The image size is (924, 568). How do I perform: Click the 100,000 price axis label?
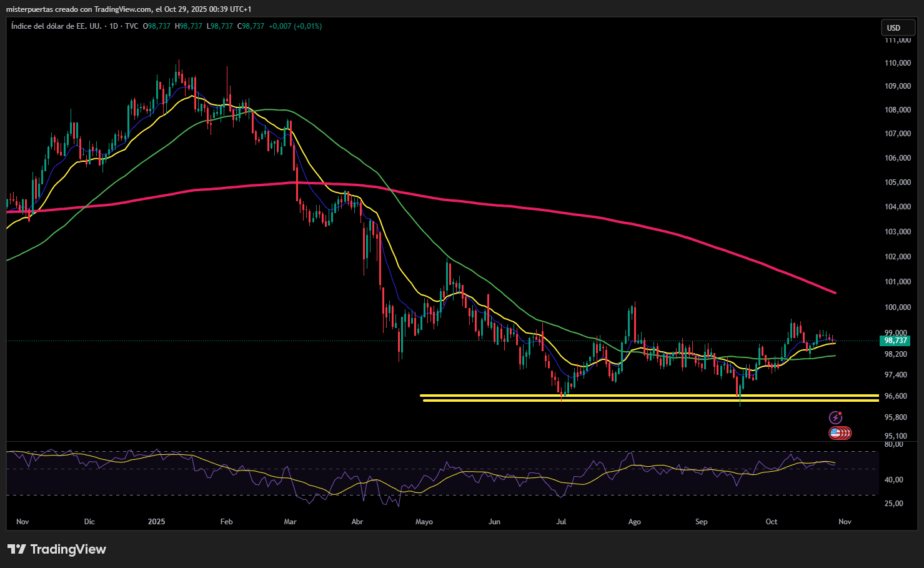click(898, 307)
